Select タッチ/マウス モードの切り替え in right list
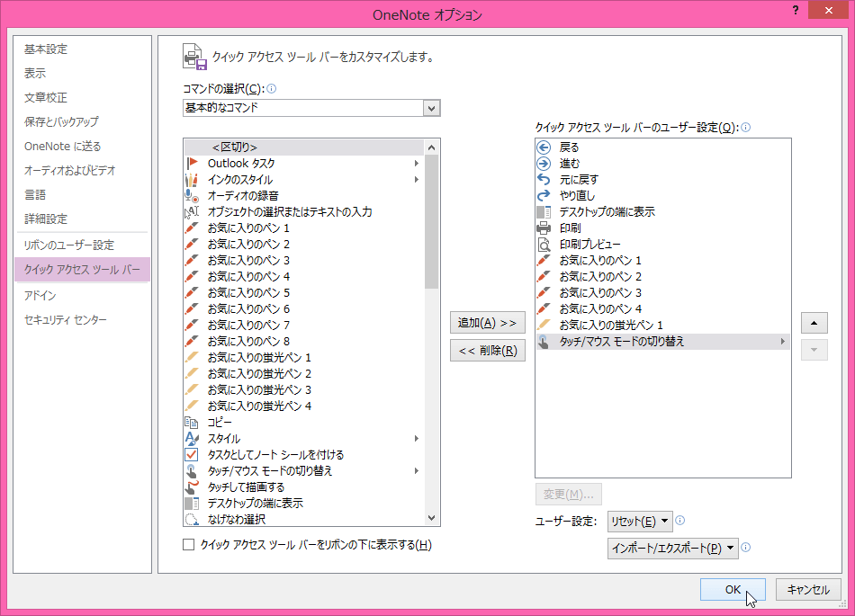This screenshot has height=616, width=855. [x=663, y=342]
